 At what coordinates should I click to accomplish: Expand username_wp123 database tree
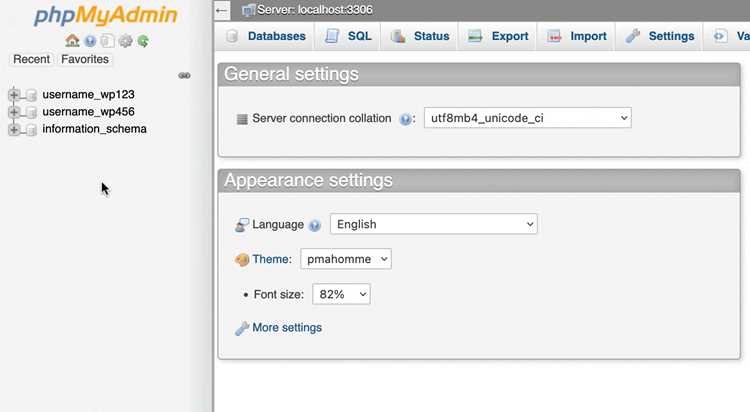(x=14, y=95)
